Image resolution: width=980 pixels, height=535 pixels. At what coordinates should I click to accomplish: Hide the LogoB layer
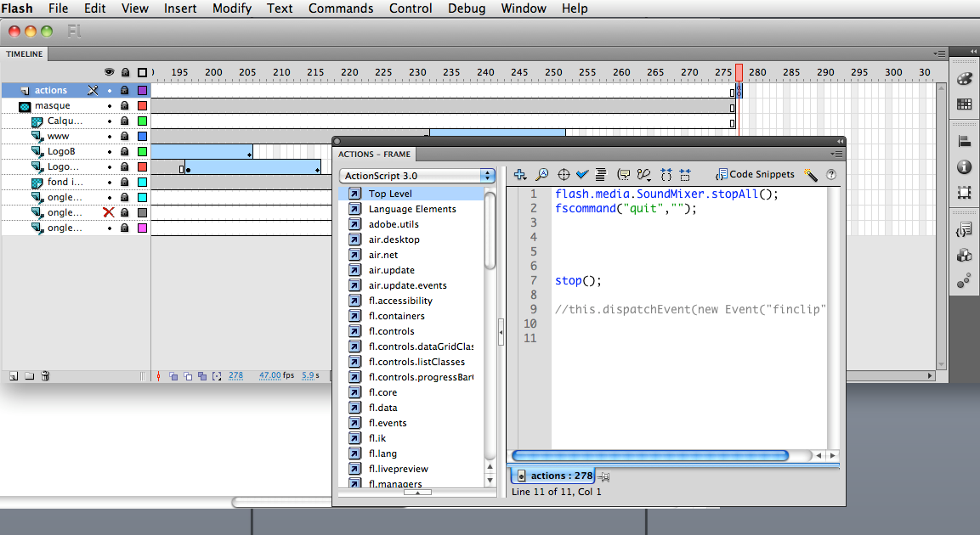(110, 152)
